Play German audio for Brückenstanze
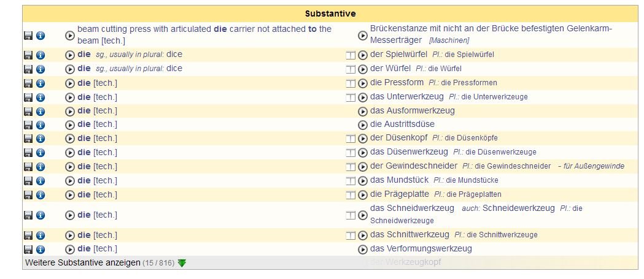644x279 pixels. pos(363,36)
